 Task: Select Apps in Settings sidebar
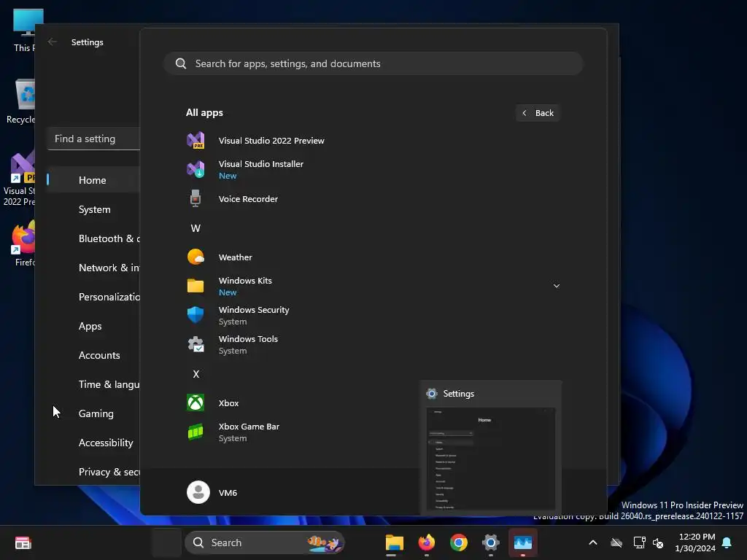tap(93, 326)
